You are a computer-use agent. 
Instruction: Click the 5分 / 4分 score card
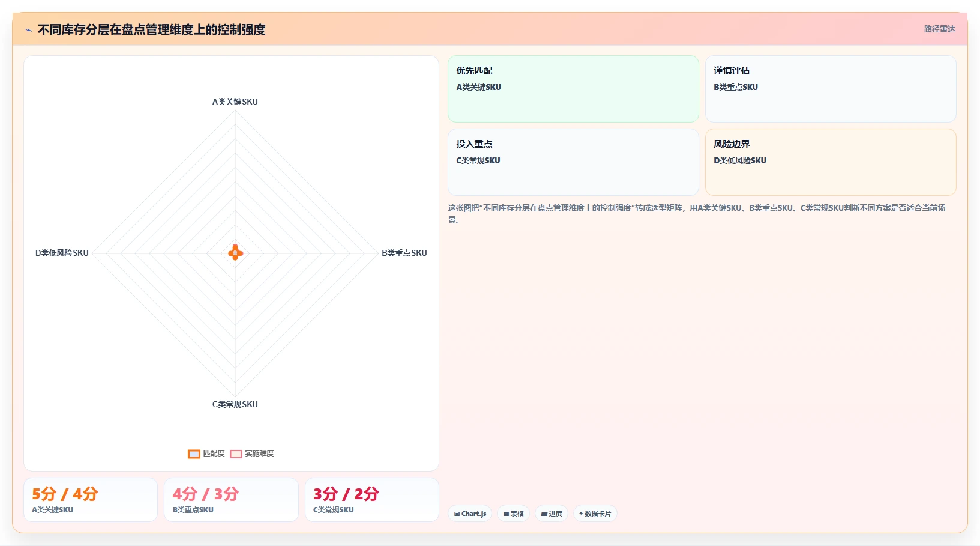(x=91, y=500)
